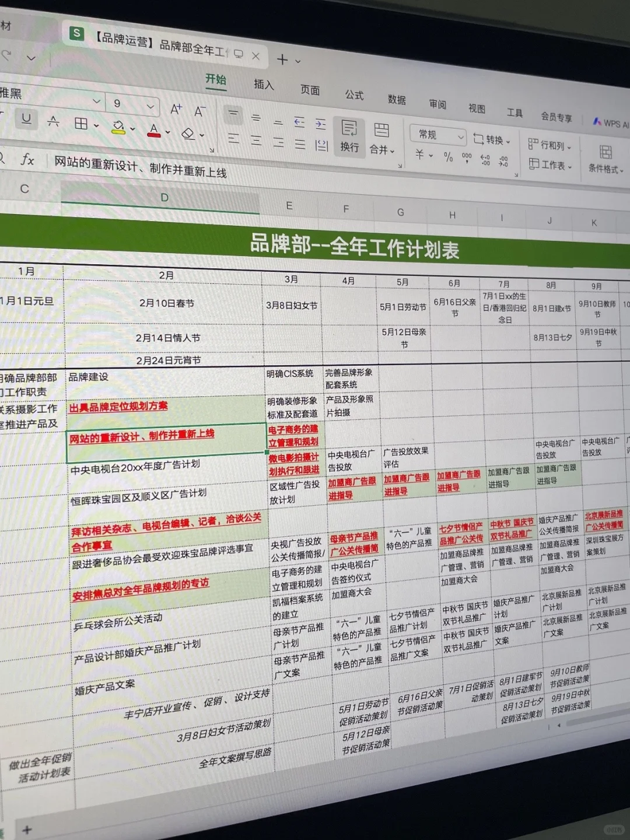Switch to the 开始 ribbon tab

216,79
